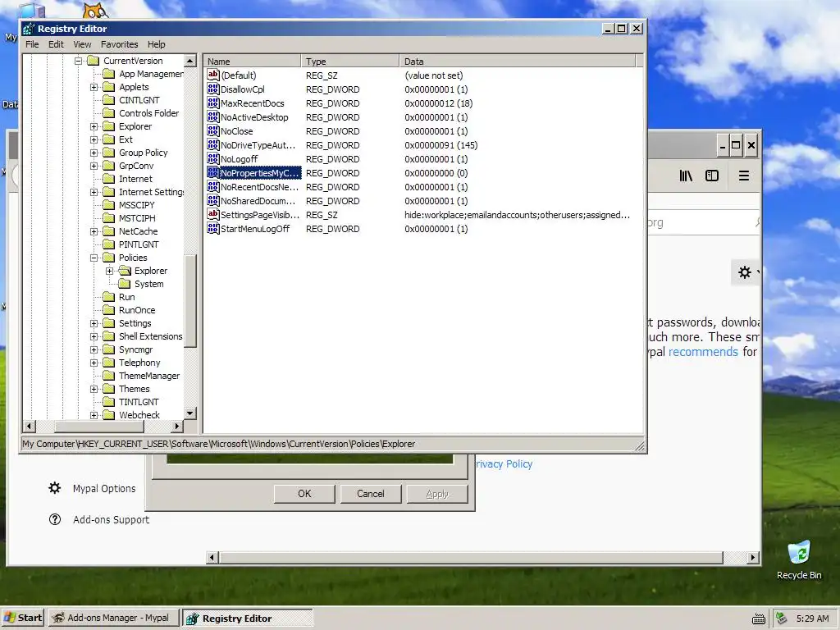Select the (Default) string value icon

point(213,75)
